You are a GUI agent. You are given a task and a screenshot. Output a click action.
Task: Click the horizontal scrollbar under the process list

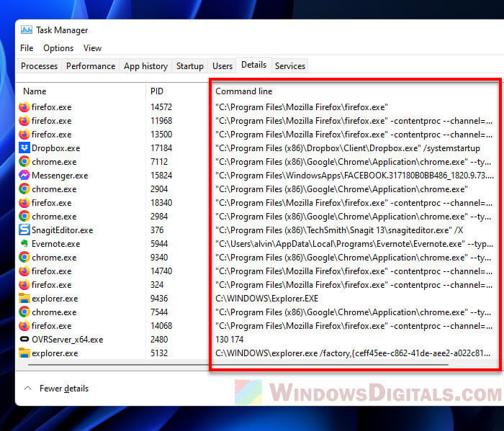click(238, 365)
